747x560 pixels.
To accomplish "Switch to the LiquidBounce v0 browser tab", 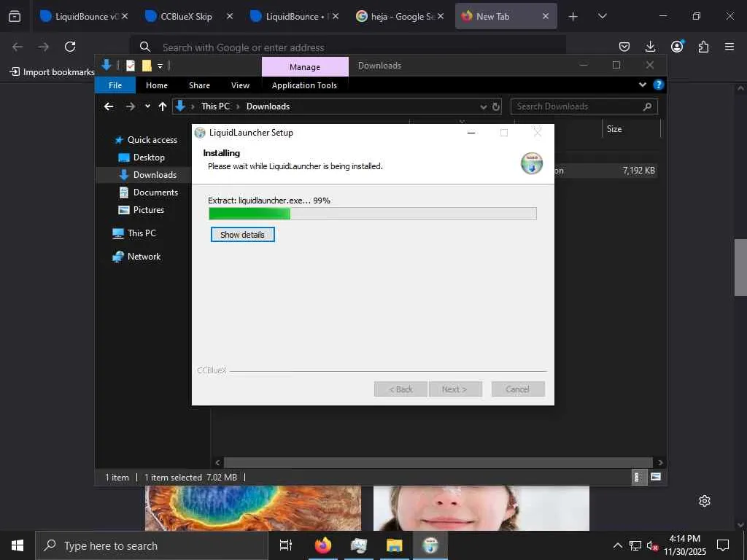I will [85, 16].
